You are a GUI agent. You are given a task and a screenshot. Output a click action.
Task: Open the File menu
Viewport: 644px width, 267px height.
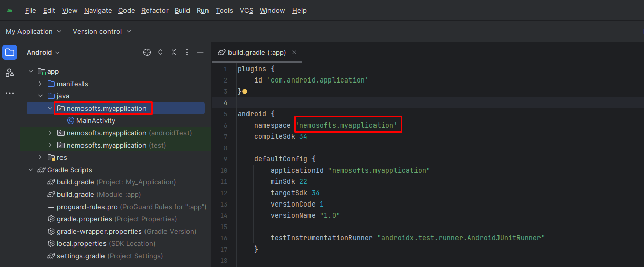click(x=30, y=10)
